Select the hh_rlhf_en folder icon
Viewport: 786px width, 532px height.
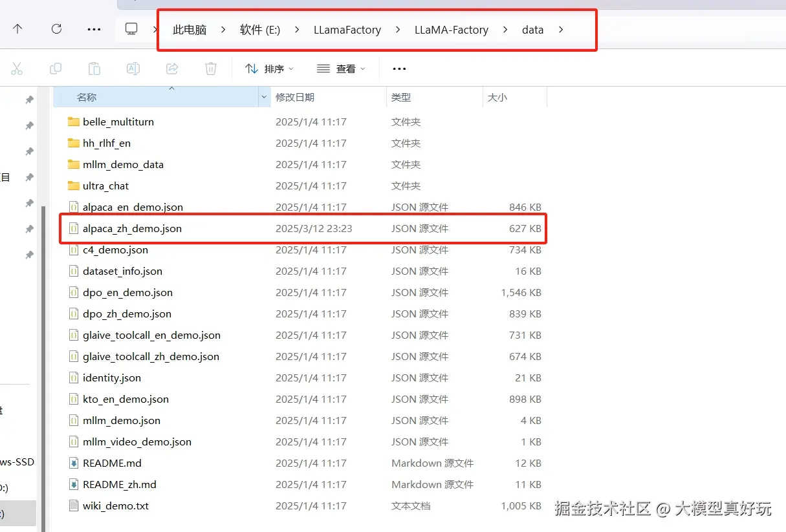(73, 143)
